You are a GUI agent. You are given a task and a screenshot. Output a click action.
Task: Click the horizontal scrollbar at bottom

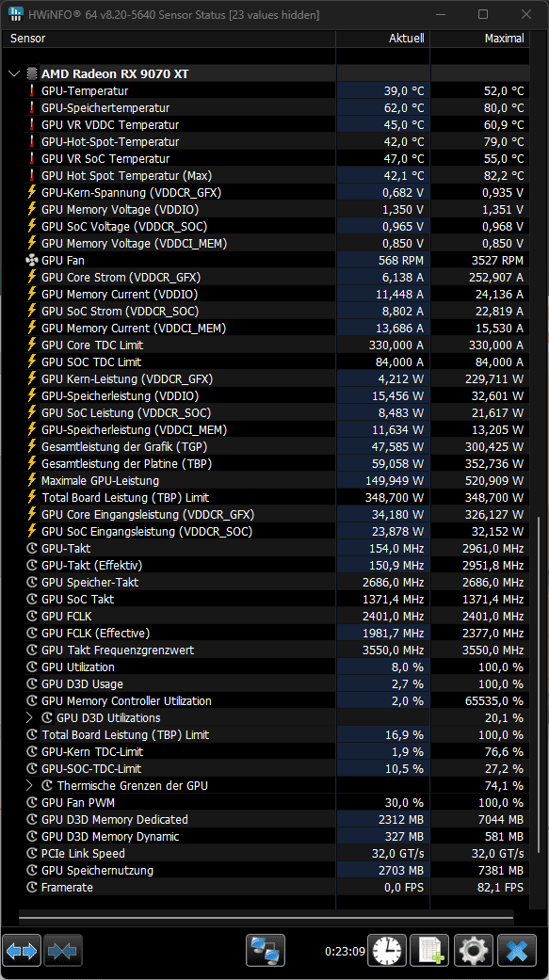(266, 918)
